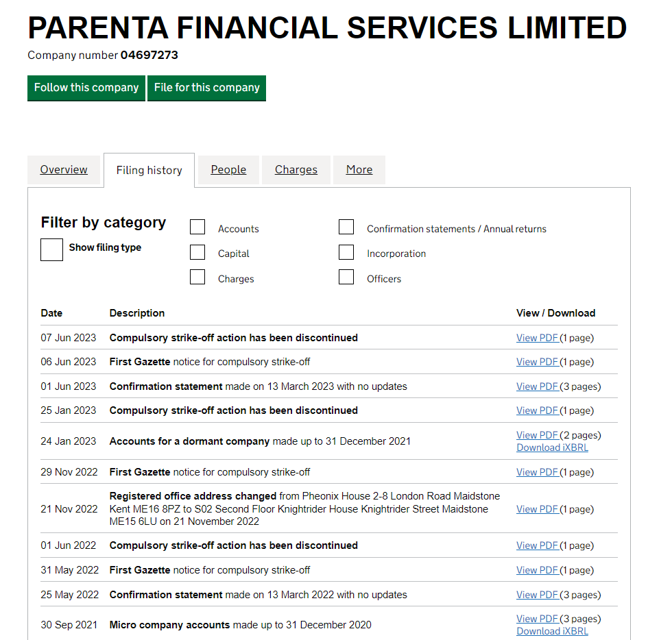
Task: Download iXBRL for micro company accounts
Action: [x=553, y=631]
